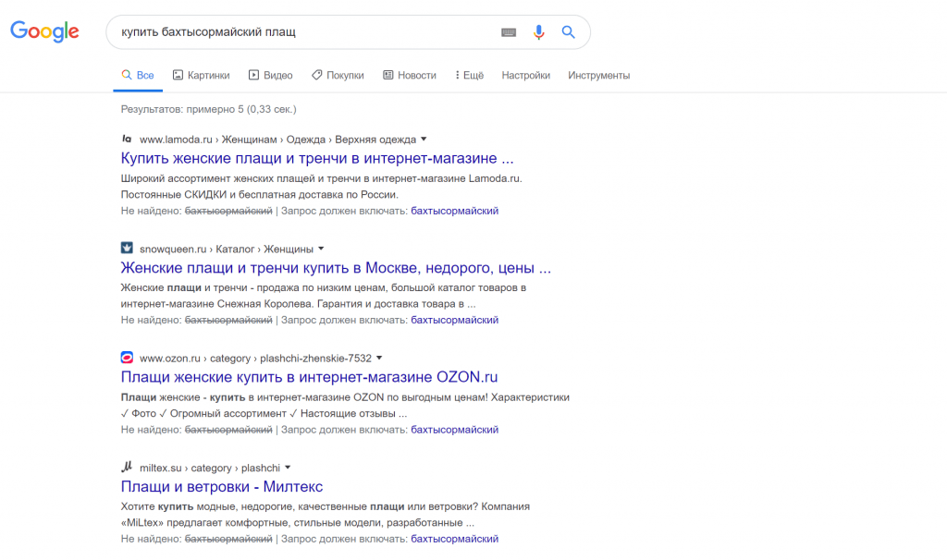Open the on-screen keyboard icon
Viewport: 947px width, 560px height.
(x=509, y=32)
